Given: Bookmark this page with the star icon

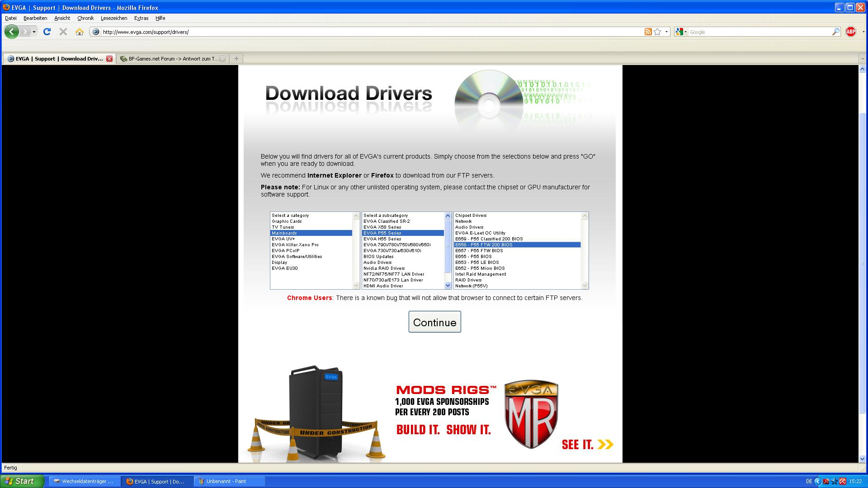Looking at the screenshot, I should [657, 32].
